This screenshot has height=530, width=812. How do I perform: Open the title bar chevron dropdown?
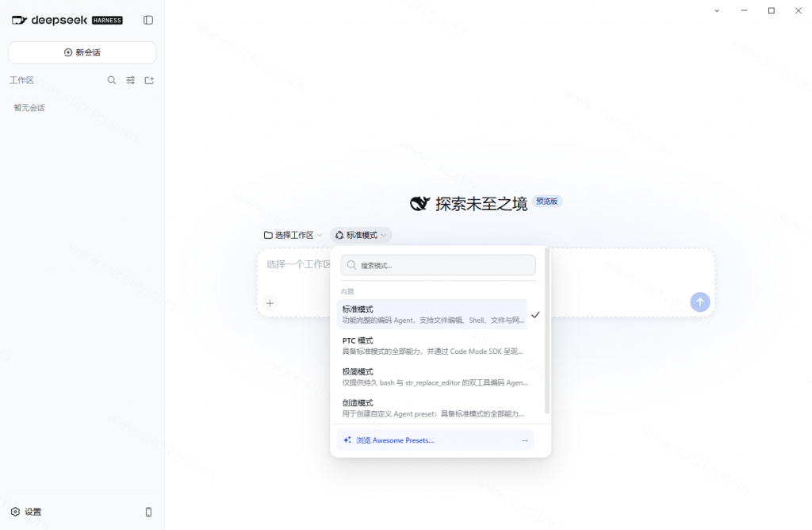pos(717,10)
